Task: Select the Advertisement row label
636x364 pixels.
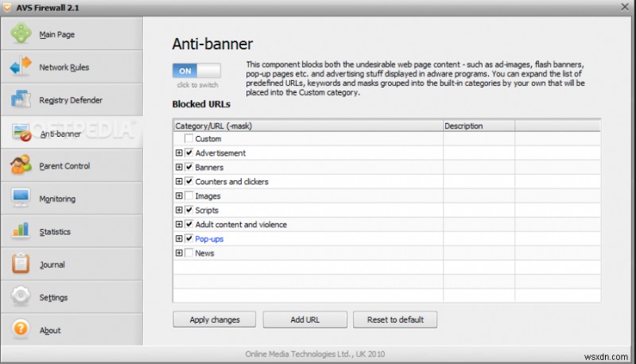Action: [x=220, y=153]
